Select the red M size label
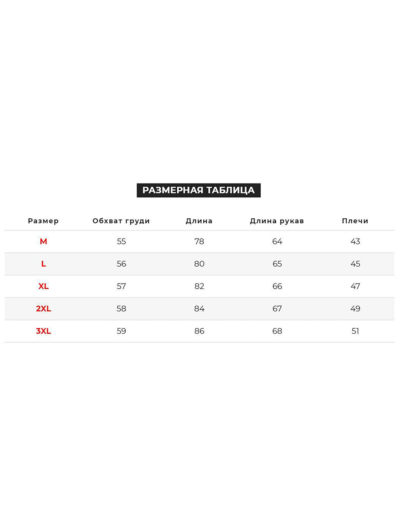Viewport: 399px width, 532px height. click(43, 241)
